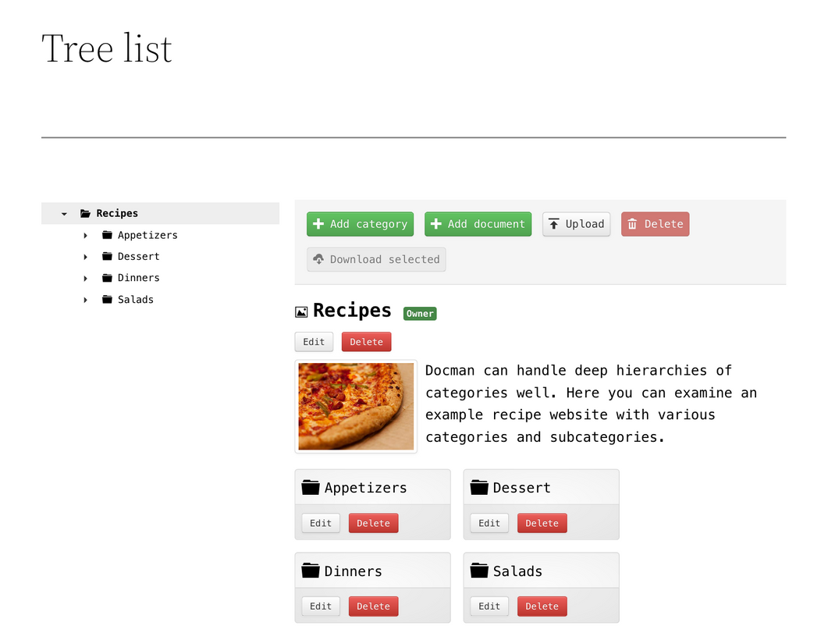Edit the Dessert category card

[489, 523]
